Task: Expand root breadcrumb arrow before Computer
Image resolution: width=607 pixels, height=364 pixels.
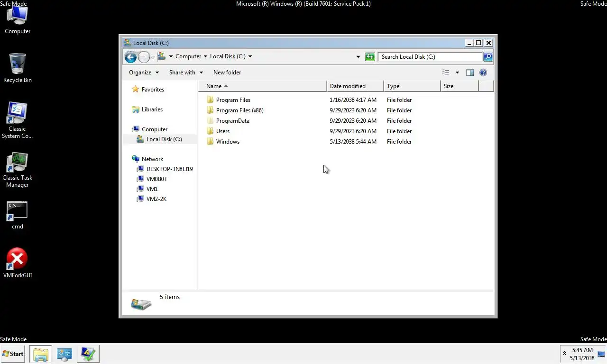Action: pos(171,56)
